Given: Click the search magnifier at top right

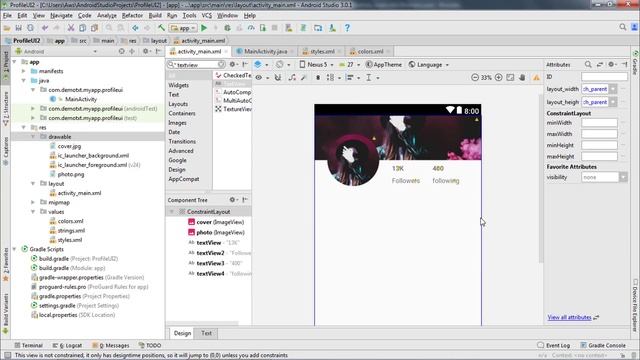Looking at the screenshot, I should point(622,27).
